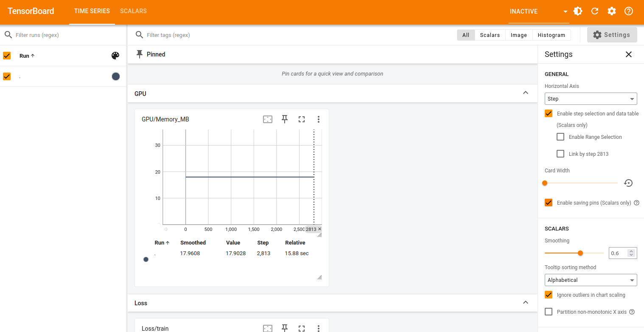Fit GPU/Memory_MB chart domain to data
The image size is (644, 332).
tap(268, 119)
